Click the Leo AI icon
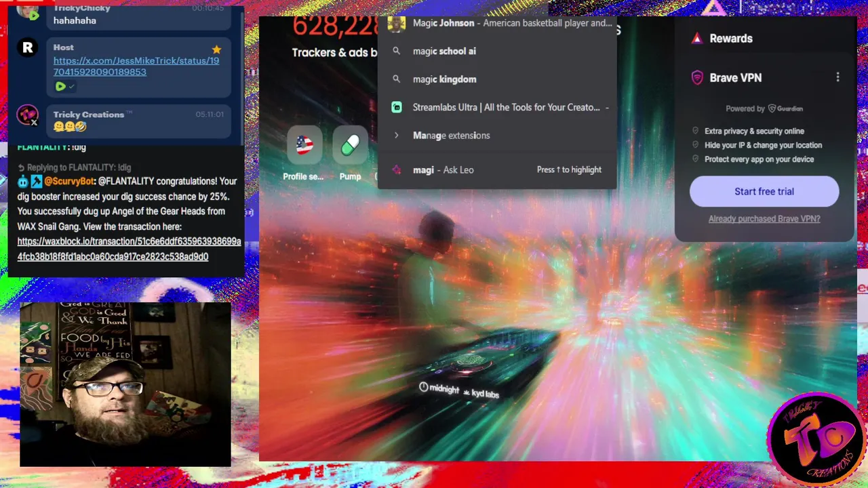 click(397, 169)
